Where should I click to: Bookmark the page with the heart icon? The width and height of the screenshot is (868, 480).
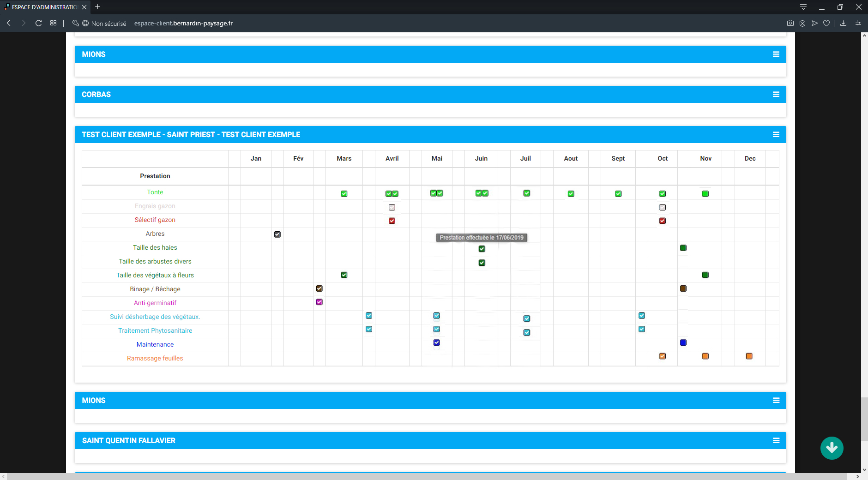(826, 23)
